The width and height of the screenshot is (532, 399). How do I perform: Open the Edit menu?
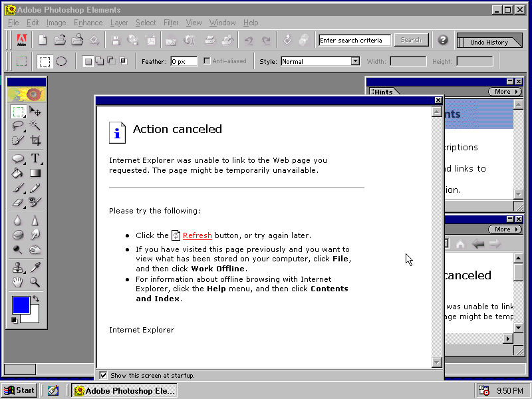point(33,23)
